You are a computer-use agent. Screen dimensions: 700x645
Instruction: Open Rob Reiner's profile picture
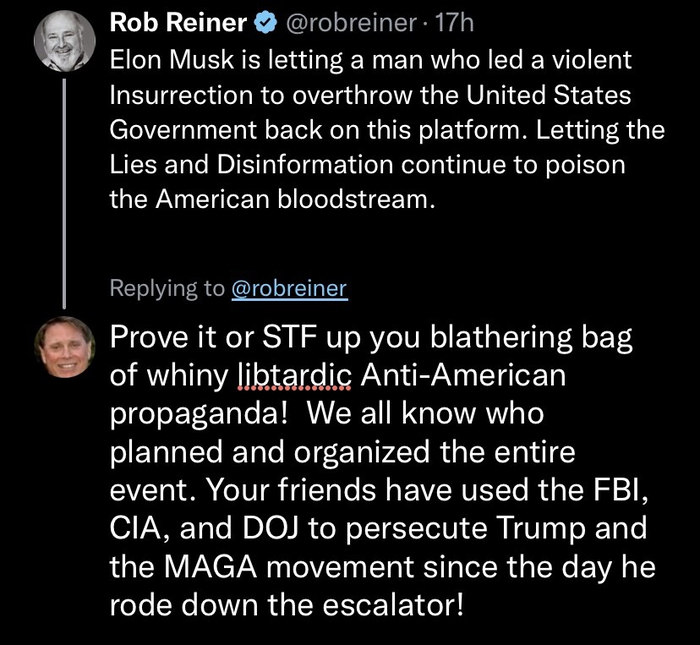pos(65,44)
